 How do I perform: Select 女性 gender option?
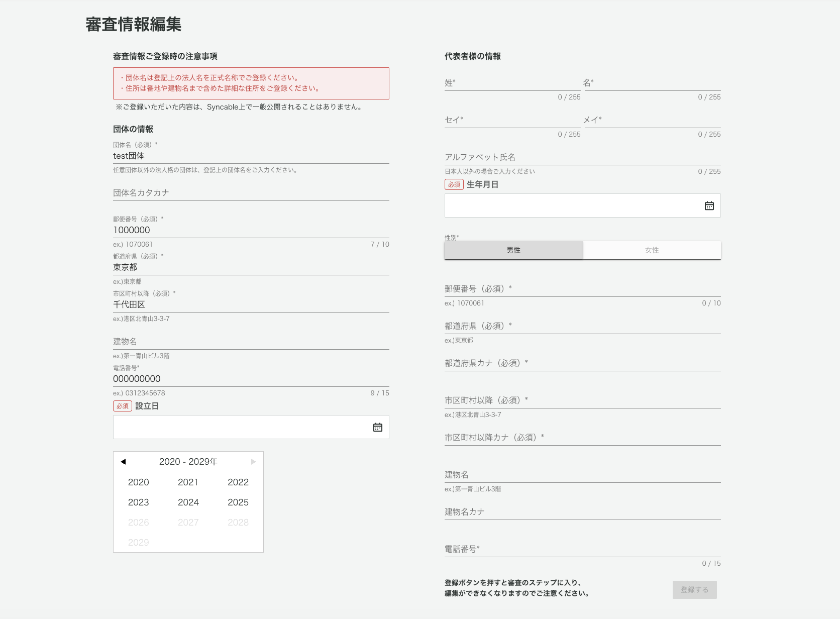point(652,250)
